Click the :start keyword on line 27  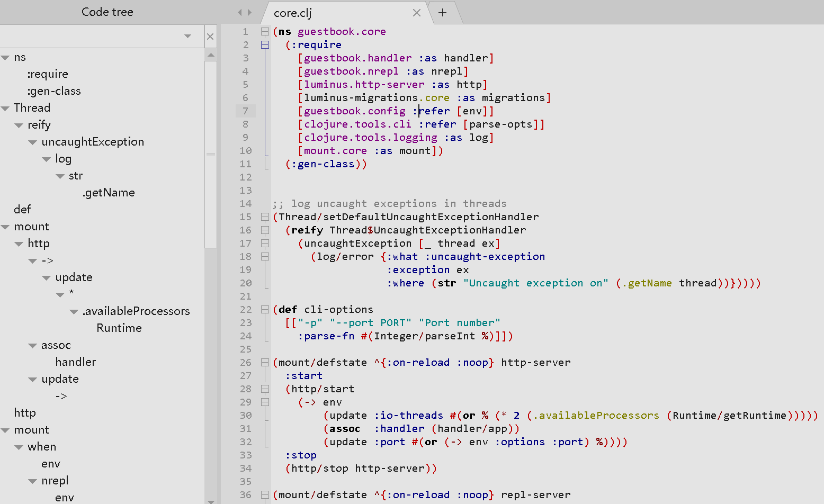pyautogui.click(x=304, y=376)
